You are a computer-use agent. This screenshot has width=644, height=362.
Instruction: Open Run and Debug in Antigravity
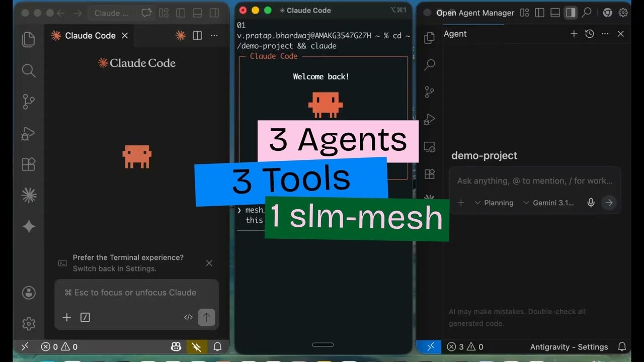point(429,120)
